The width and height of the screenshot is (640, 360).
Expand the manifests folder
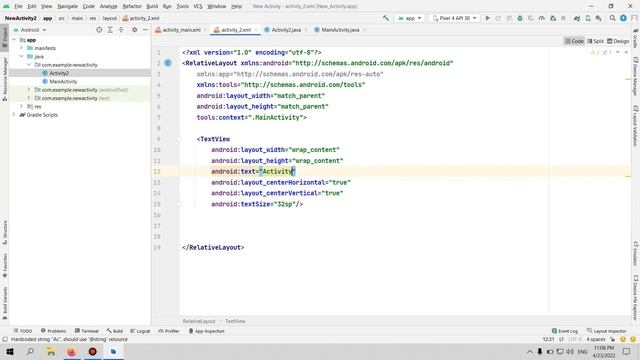(x=22, y=48)
